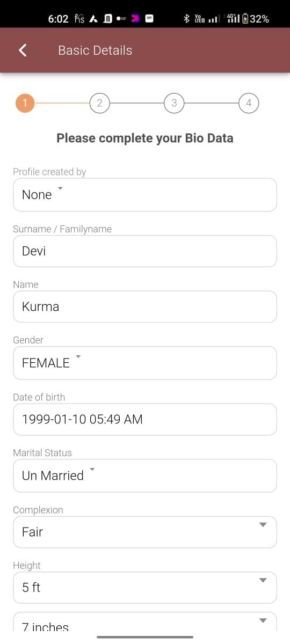Select step 1 circle in progress bar

pyautogui.click(x=25, y=103)
